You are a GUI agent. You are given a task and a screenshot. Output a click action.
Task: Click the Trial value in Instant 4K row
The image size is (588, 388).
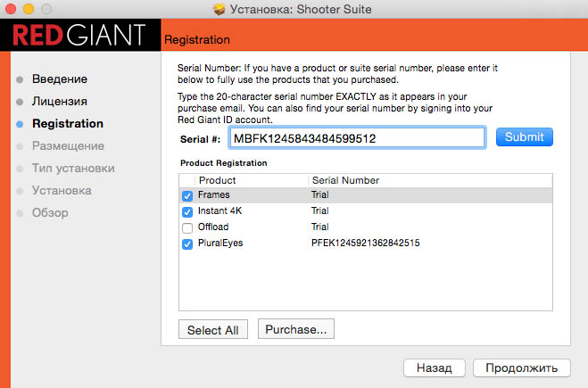click(319, 211)
